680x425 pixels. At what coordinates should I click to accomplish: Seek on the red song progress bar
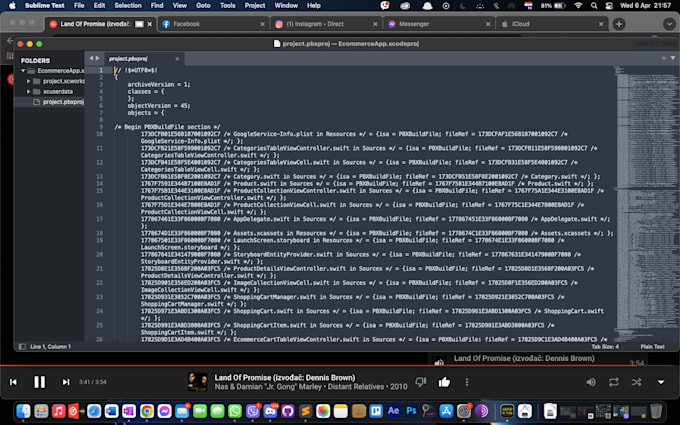338,366
